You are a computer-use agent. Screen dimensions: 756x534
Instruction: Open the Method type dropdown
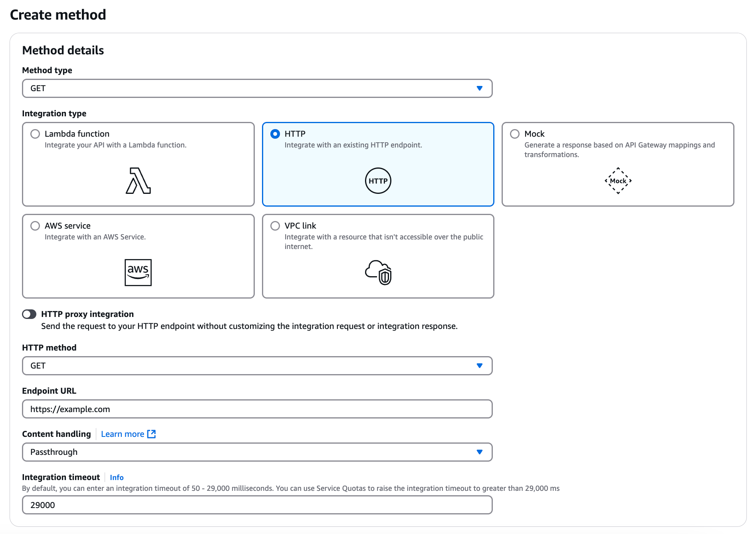257,88
